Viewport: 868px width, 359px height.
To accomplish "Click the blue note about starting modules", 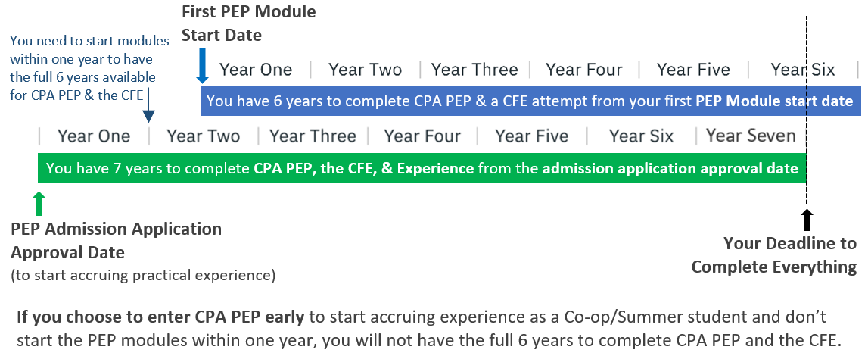I will click(83, 68).
